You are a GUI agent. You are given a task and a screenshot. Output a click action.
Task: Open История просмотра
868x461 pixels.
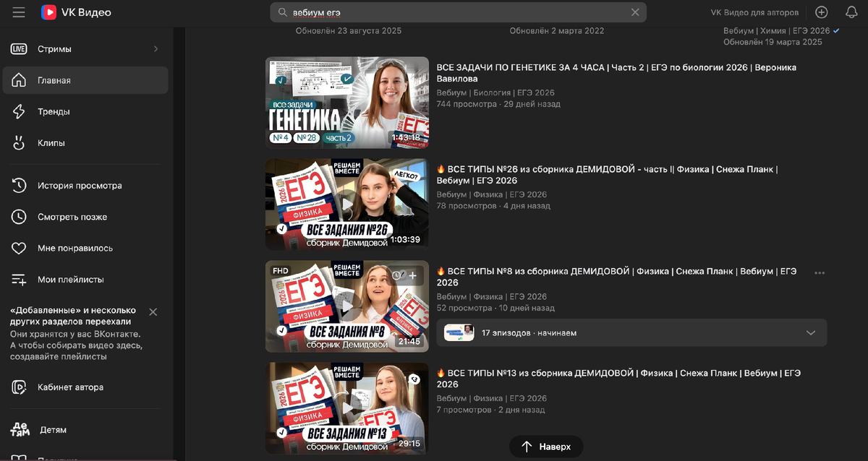pos(85,186)
